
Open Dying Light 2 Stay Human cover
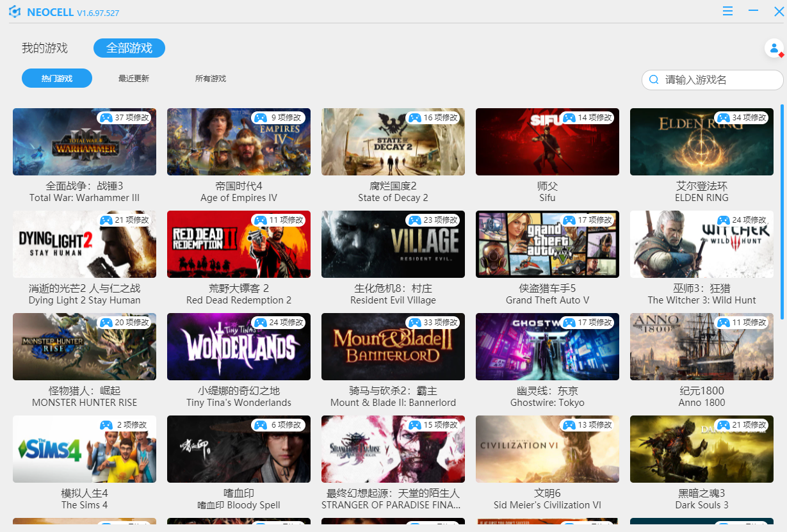(85, 244)
